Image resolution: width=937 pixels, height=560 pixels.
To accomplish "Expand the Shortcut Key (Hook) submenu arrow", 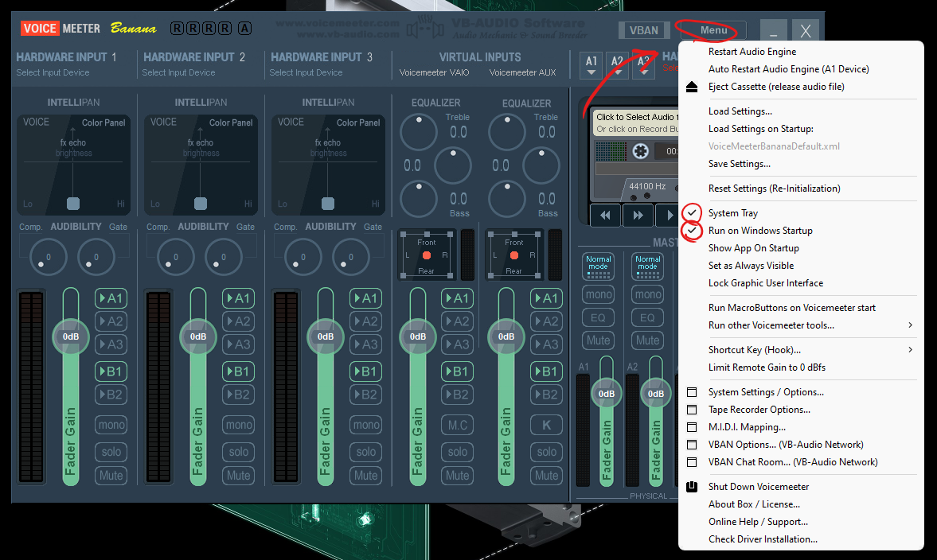I will coord(910,350).
